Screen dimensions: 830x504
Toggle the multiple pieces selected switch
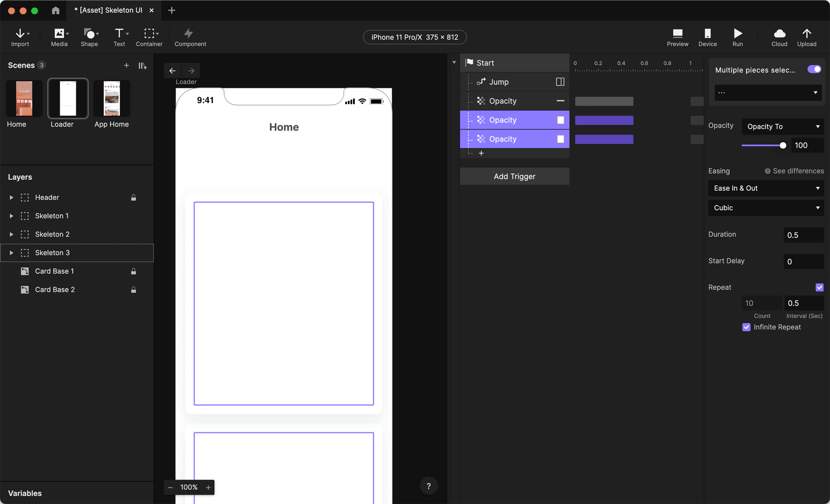pyautogui.click(x=814, y=69)
